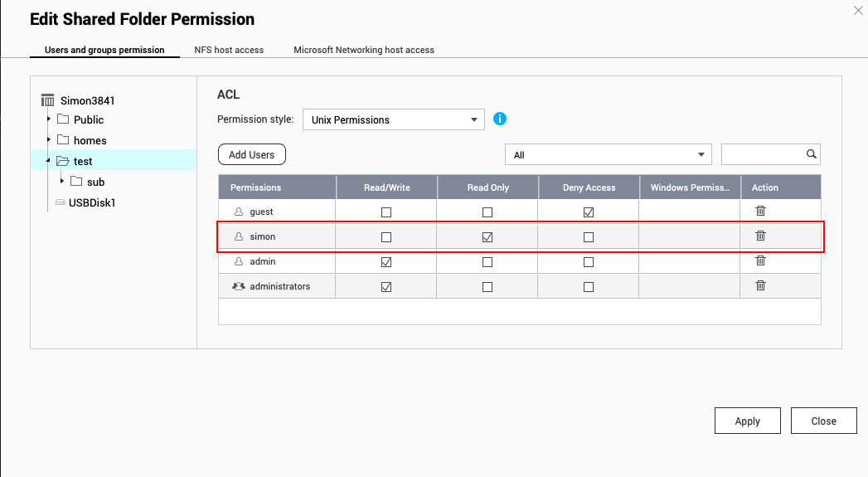The height and width of the screenshot is (477, 868).
Task: Remove admin using its trash icon
Action: [760, 261]
